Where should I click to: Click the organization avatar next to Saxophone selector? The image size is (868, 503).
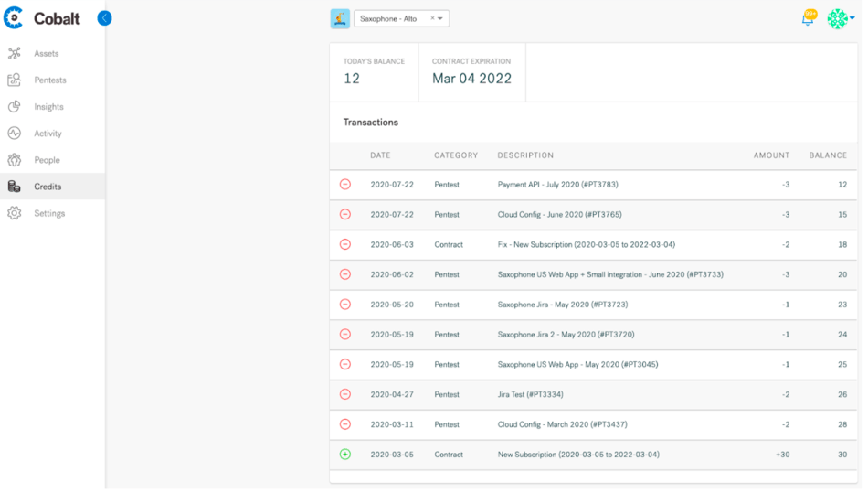tap(340, 19)
